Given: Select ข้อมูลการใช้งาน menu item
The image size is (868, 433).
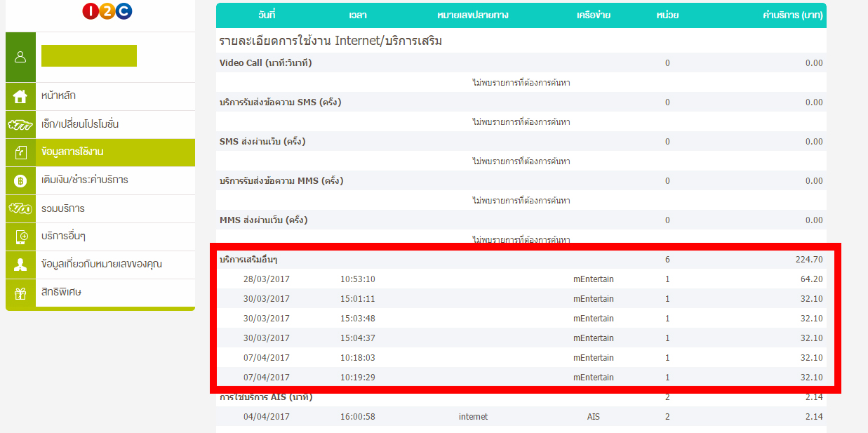Looking at the screenshot, I should click(100, 152).
